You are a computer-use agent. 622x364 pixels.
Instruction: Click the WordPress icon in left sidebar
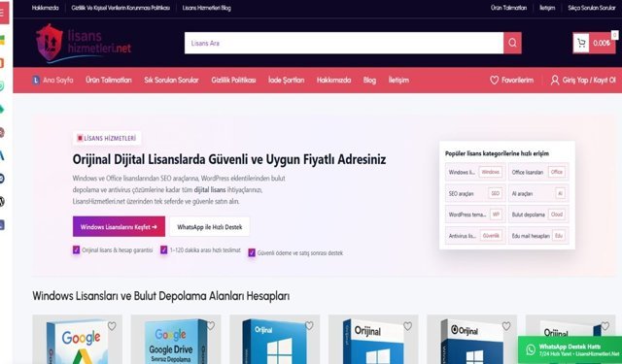coord(2,202)
